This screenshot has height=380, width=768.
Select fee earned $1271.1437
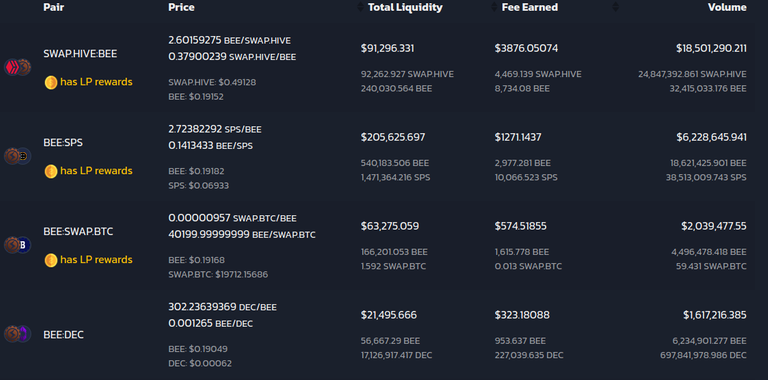[x=518, y=138]
